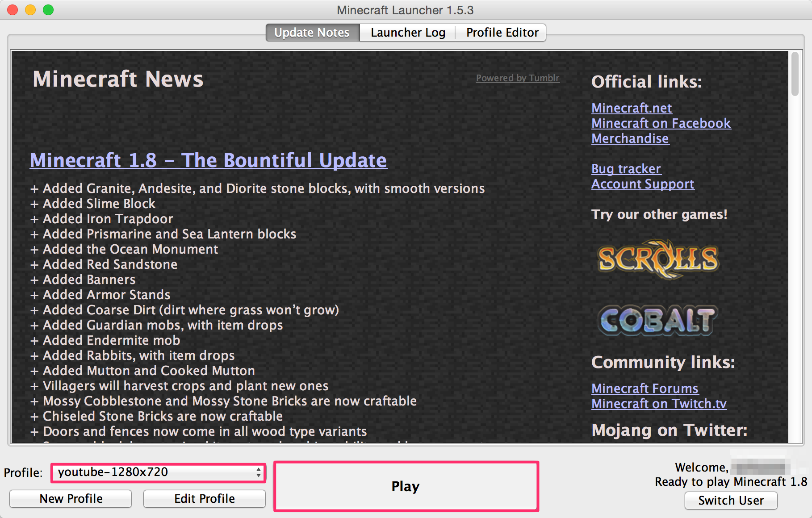Click 'Added Guardian mobs, with item drops' line
812x518 pixels.
point(157,325)
